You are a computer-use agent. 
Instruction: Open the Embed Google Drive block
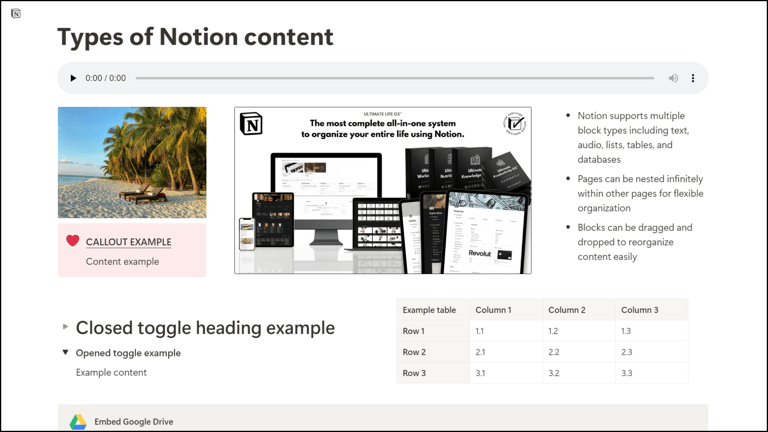click(x=383, y=418)
